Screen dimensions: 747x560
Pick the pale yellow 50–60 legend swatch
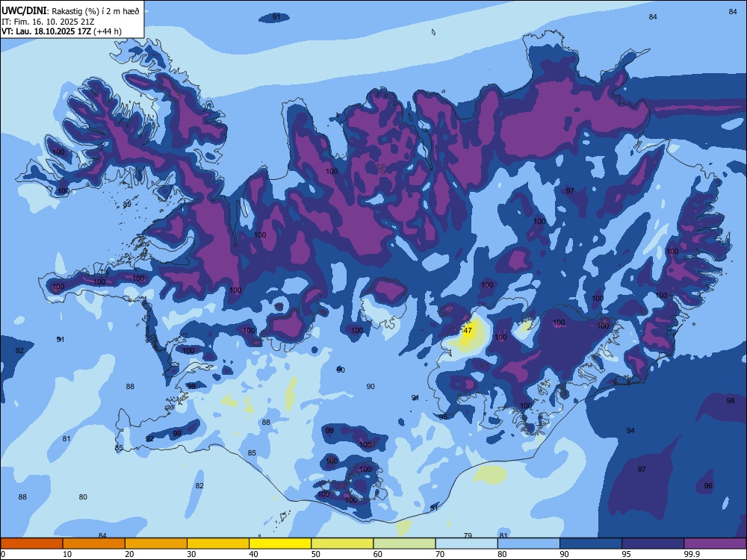point(343,544)
